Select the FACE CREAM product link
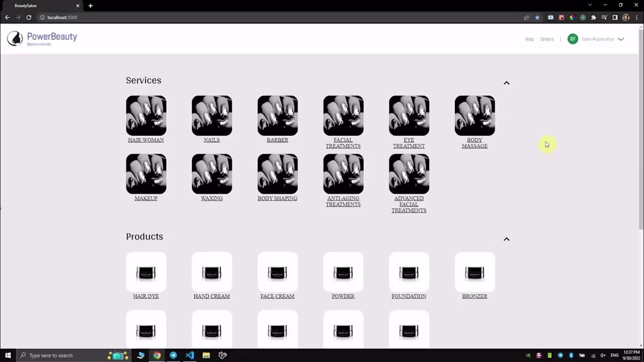 click(278, 296)
